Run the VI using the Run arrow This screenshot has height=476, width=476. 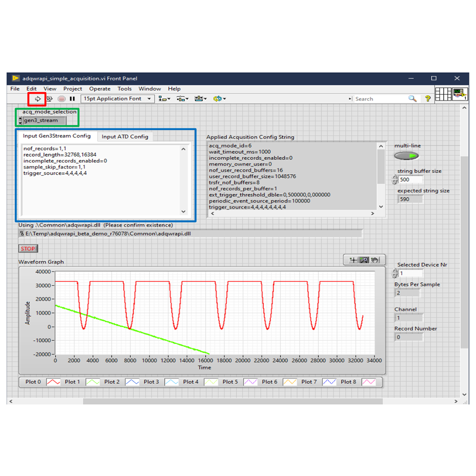tap(37, 99)
